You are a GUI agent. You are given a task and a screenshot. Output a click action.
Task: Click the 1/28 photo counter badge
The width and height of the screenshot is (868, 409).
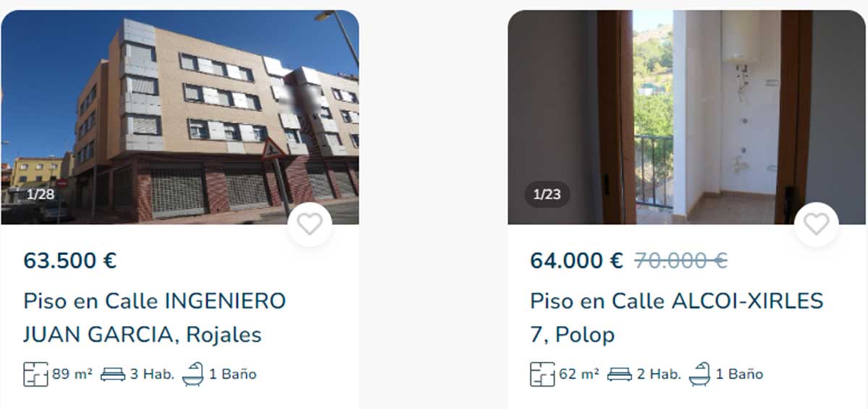(x=41, y=194)
